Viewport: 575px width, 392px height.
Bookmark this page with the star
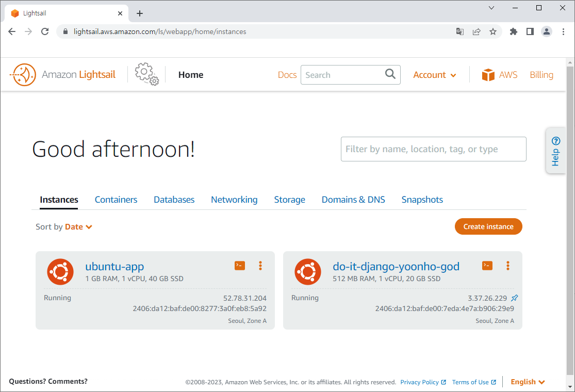coord(493,31)
